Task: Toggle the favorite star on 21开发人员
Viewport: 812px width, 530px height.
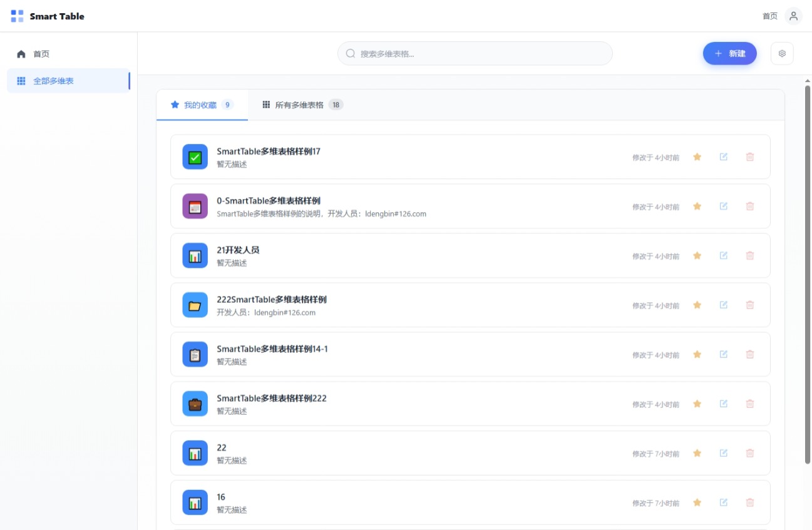Action: [x=697, y=256]
